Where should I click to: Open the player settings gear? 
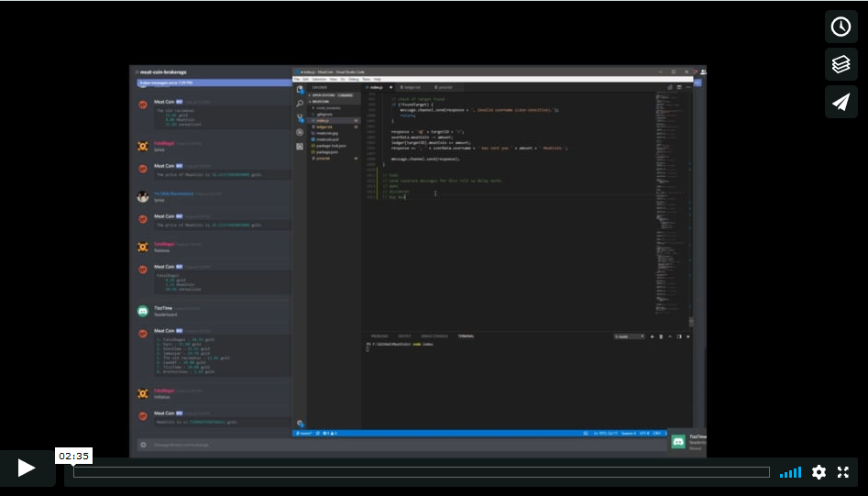[819, 472]
